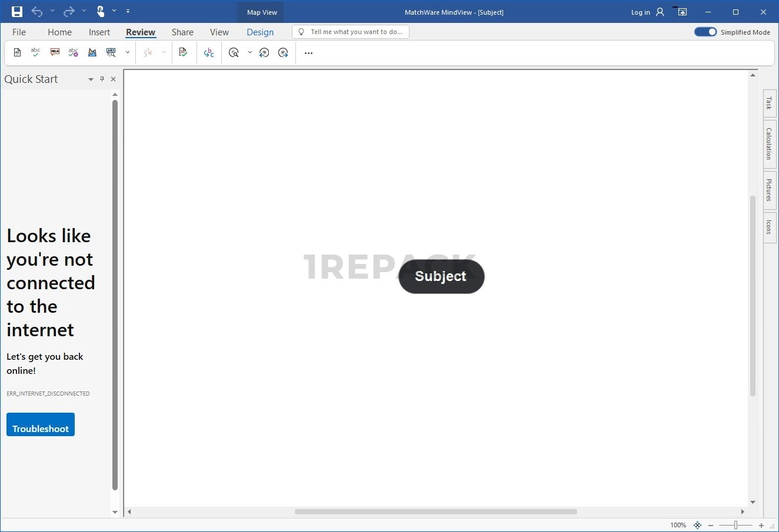
Task: Switch to the Design tab
Action: pos(260,32)
